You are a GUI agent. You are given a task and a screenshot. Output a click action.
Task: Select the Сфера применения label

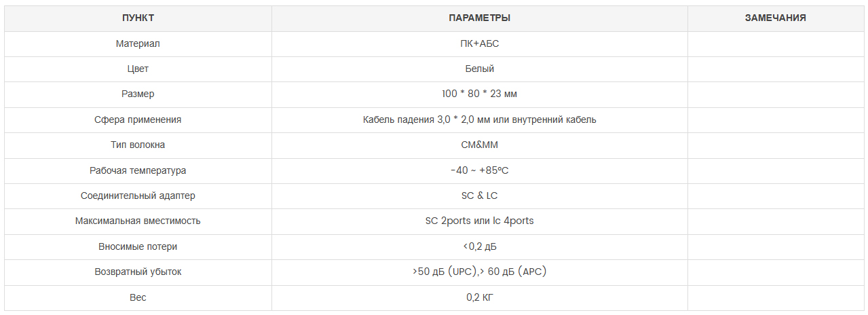pyautogui.click(x=138, y=119)
